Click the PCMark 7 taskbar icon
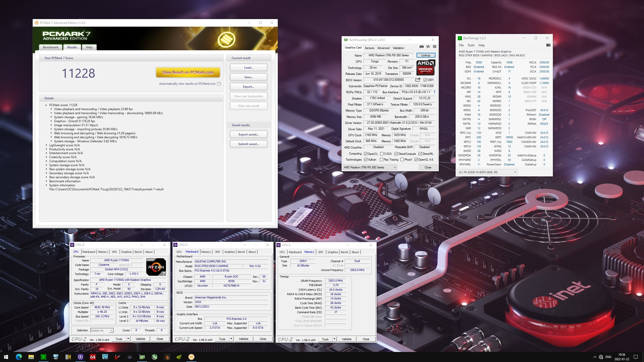The height and width of the screenshot is (362, 644). [191, 357]
